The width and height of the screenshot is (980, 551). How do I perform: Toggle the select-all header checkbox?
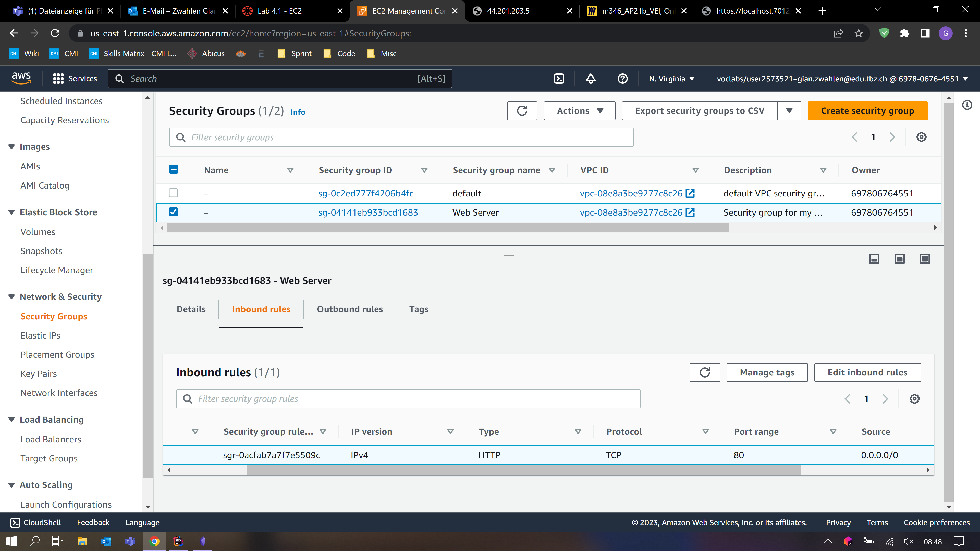click(x=174, y=170)
